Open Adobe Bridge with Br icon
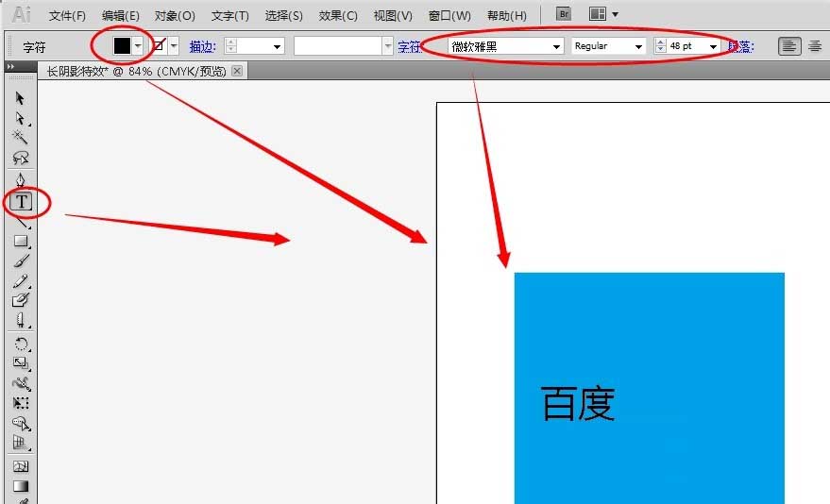This screenshot has width=830, height=504. coord(564,14)
